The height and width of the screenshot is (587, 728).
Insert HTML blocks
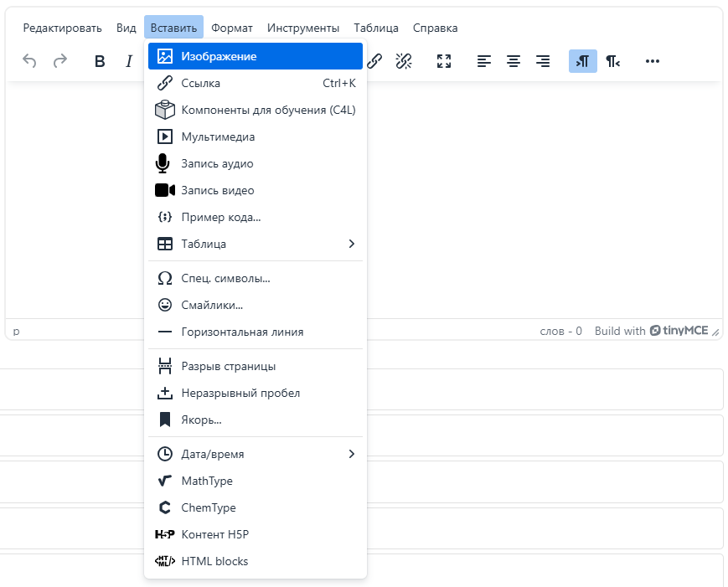256,562
